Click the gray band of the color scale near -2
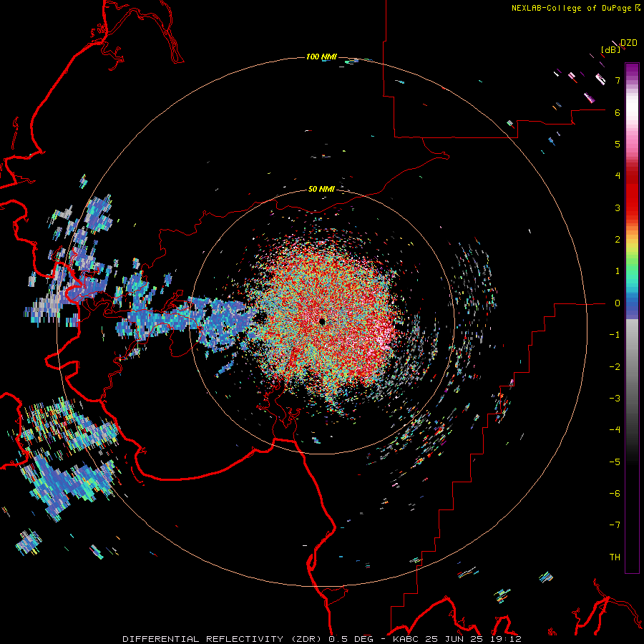The width and height of the screenshot is (644, 644). 632,367
